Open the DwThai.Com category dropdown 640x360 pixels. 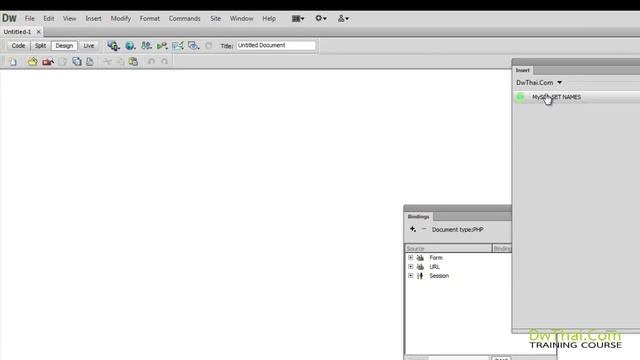[539, 82]
